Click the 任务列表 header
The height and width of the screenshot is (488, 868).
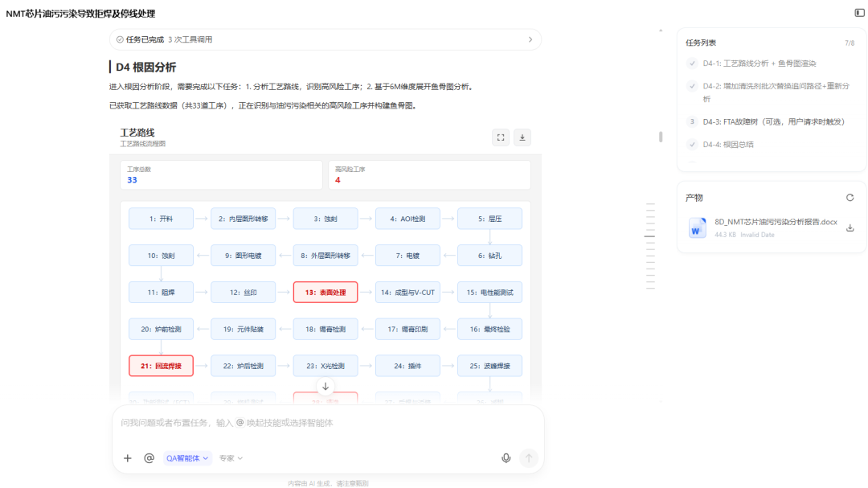click(x=700, y=43)
